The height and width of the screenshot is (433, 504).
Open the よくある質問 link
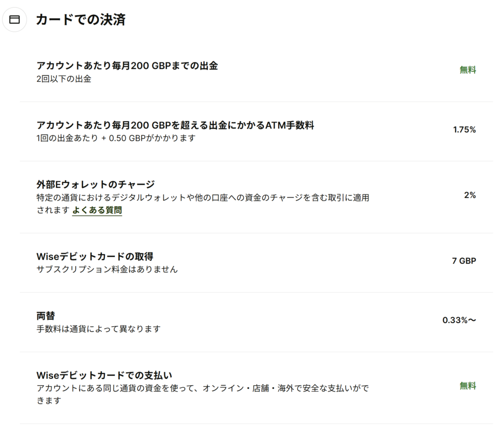(x=97, y=211)
